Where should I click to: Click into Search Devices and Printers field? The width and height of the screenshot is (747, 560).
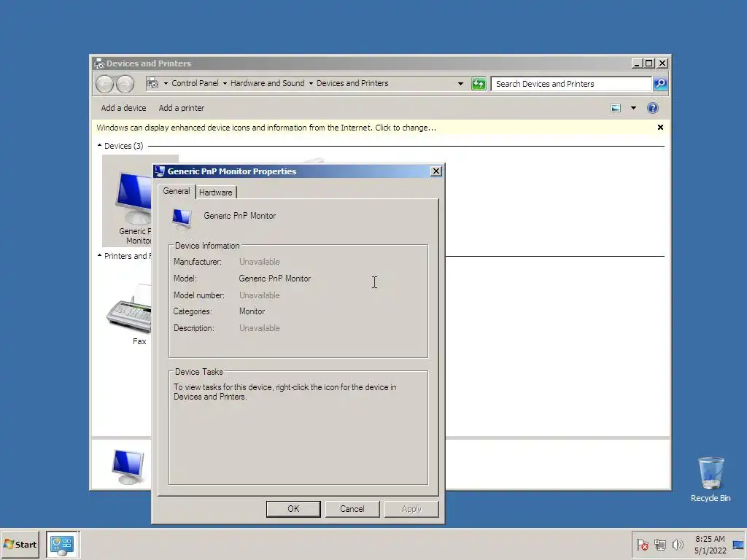point(572,84)
